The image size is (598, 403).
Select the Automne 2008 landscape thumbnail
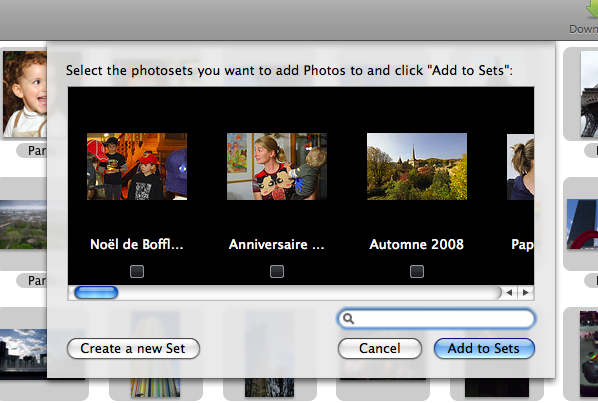(x=417, y=166)
